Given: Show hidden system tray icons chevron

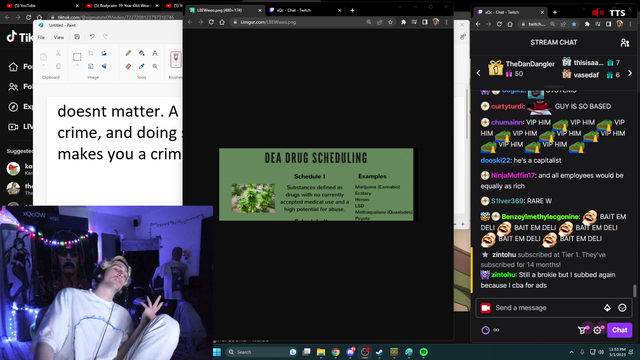Looking at the screenshot, I should 571,352.
